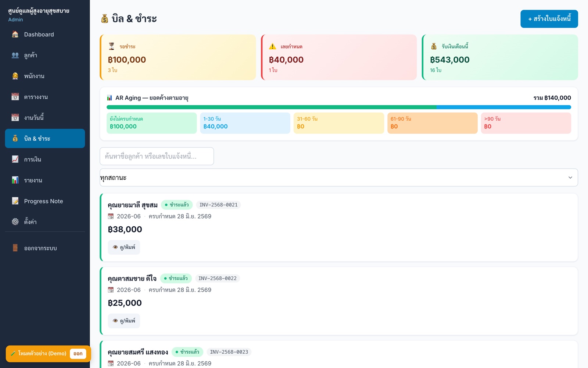Click the ออกจากระบบ door icon
The image size is (588, 368).
pos(15,248)
